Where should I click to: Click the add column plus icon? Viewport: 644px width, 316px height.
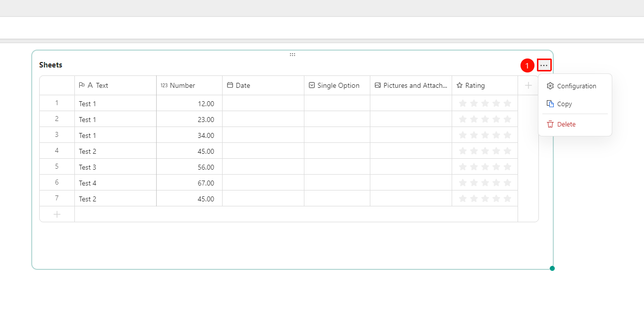tap(528, 85)
